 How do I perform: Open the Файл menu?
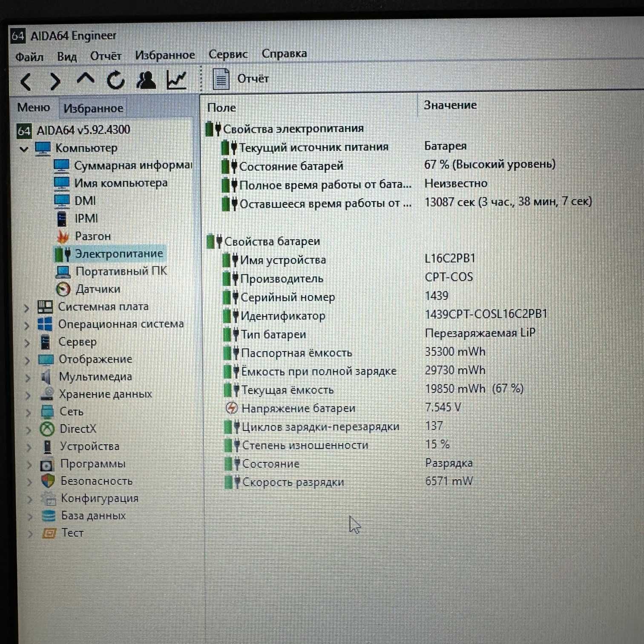[29, 57]
